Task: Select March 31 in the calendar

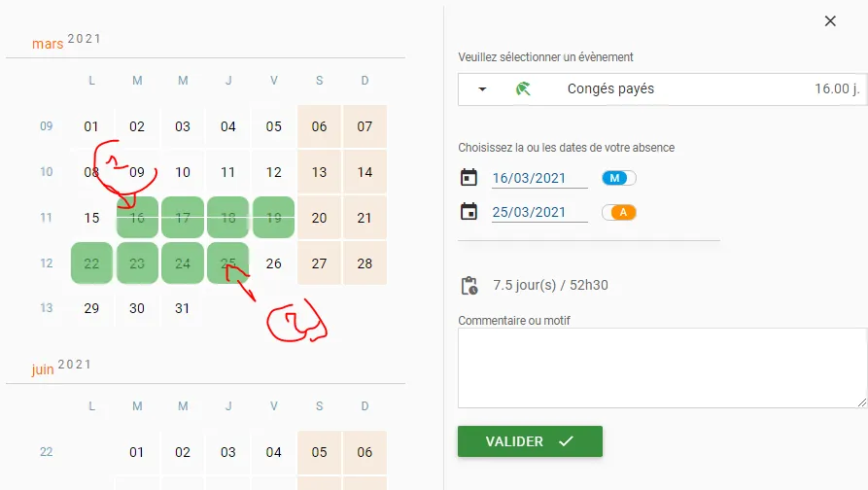Action: (x=183, y=308)
